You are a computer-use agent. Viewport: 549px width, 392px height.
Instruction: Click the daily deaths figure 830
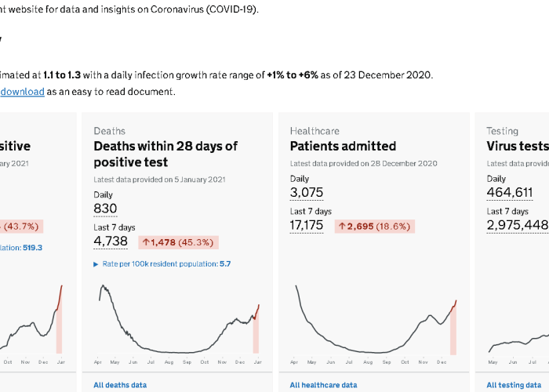[105, 209]
